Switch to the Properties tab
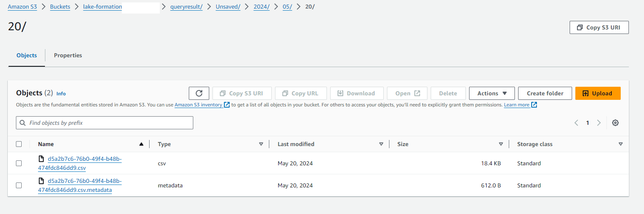The height and width of the screenshot is (214, 644). click(x=68, y=55)
